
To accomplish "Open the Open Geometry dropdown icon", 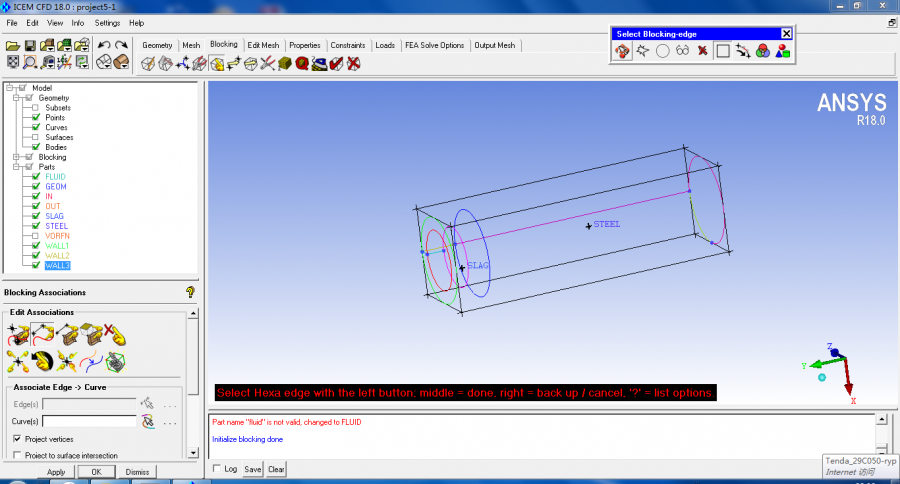I will click(47, 45).
